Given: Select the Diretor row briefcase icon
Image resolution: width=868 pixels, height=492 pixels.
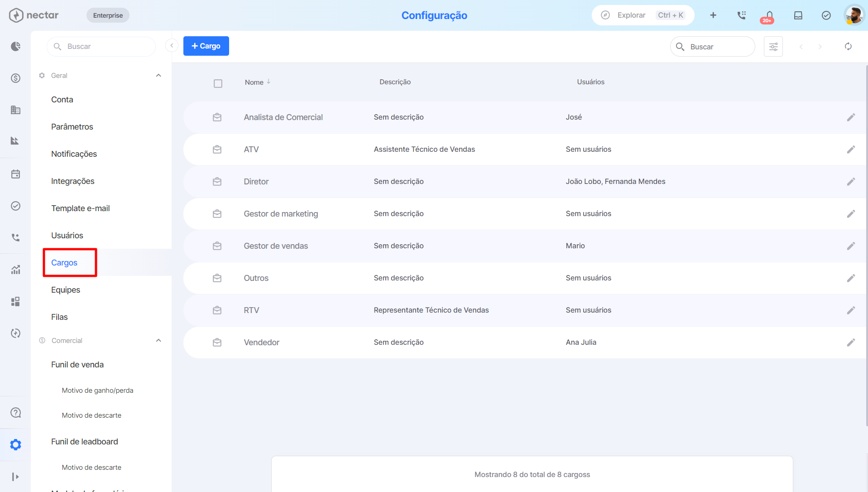Looking at the screenshot, I should click(x=217, y=182).
